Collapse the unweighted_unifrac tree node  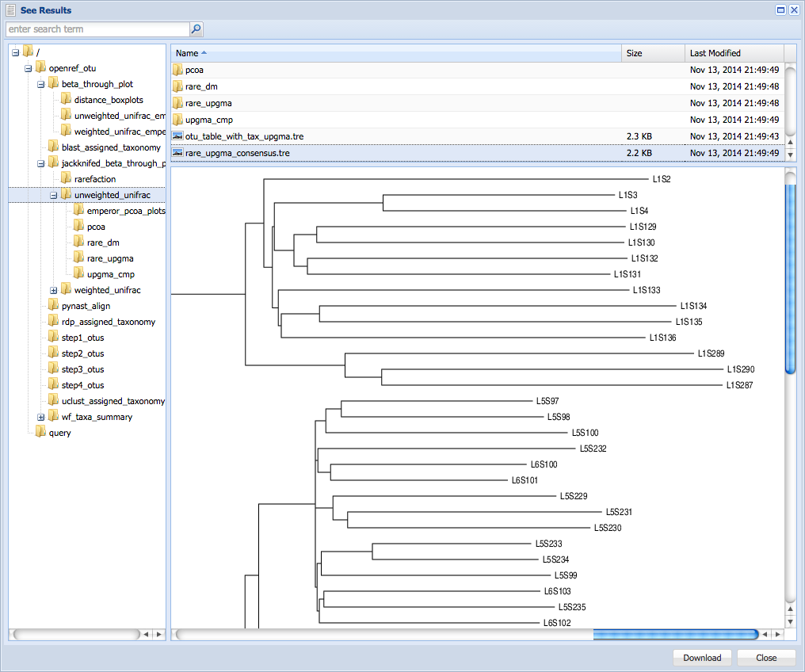[53, 196]
